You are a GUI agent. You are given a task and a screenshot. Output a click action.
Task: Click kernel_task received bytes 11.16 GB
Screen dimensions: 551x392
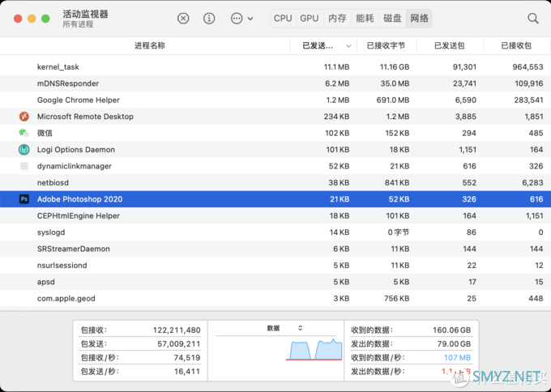[x=395, y=66]
